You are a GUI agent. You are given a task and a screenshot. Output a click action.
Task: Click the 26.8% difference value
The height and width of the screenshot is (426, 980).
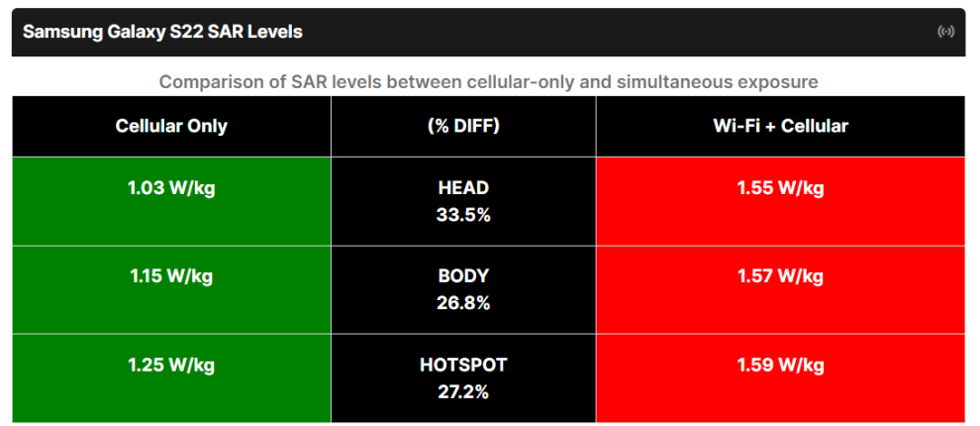[463, 303]
